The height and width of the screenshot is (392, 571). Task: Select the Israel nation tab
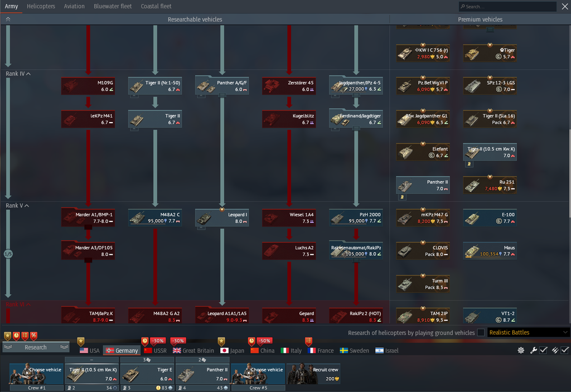click(x=387, y=351)
